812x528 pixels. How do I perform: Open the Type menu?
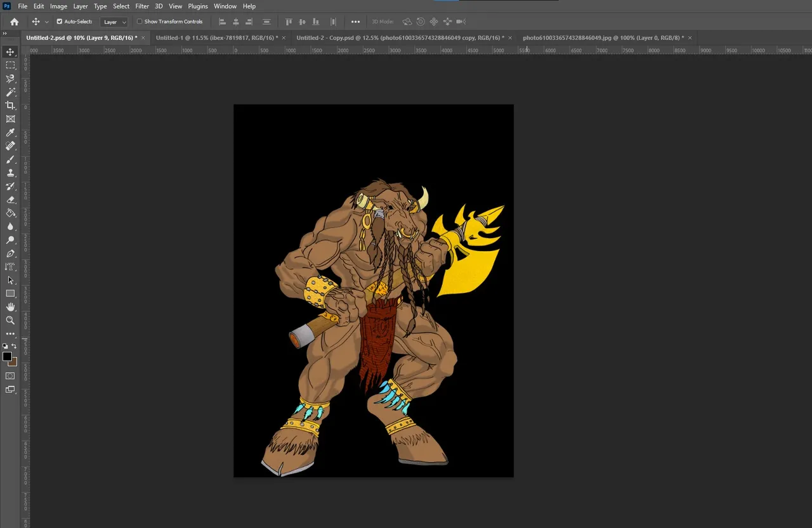click(x=100, y=6)
